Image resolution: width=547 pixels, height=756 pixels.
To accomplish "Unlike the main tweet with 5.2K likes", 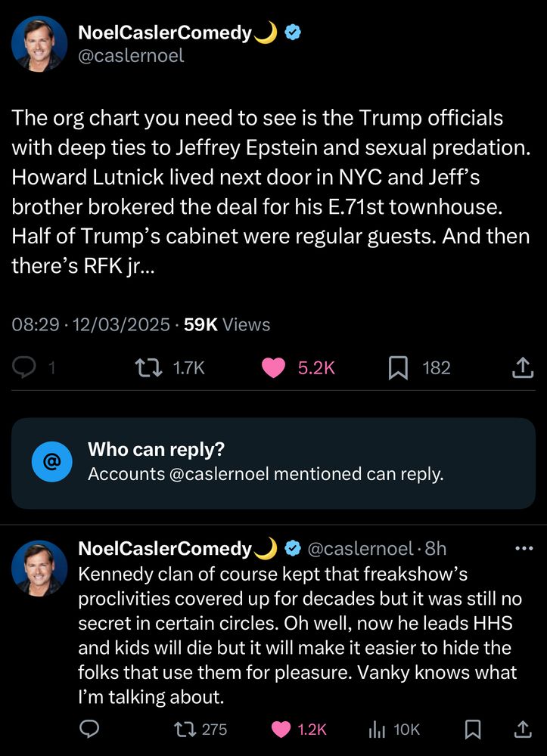I will tap(273, 367).
